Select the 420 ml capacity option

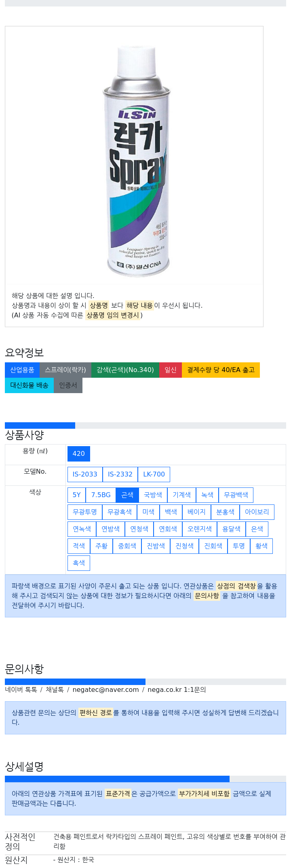(x=78, y=454)
